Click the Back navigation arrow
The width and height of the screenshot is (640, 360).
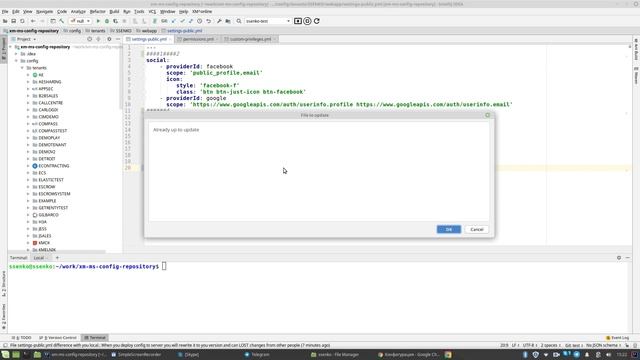[x=33, y=21]
